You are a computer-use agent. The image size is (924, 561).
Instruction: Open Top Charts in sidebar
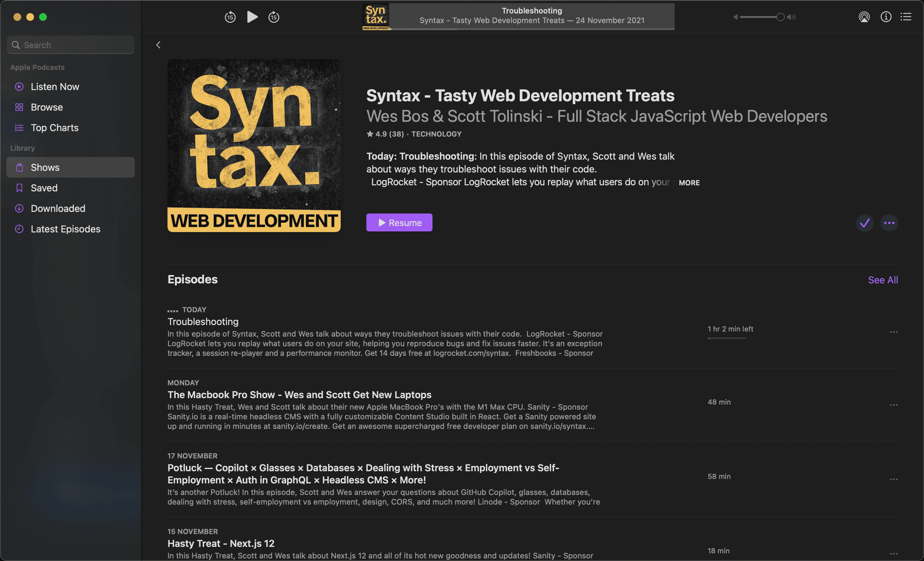pos(71,128)
